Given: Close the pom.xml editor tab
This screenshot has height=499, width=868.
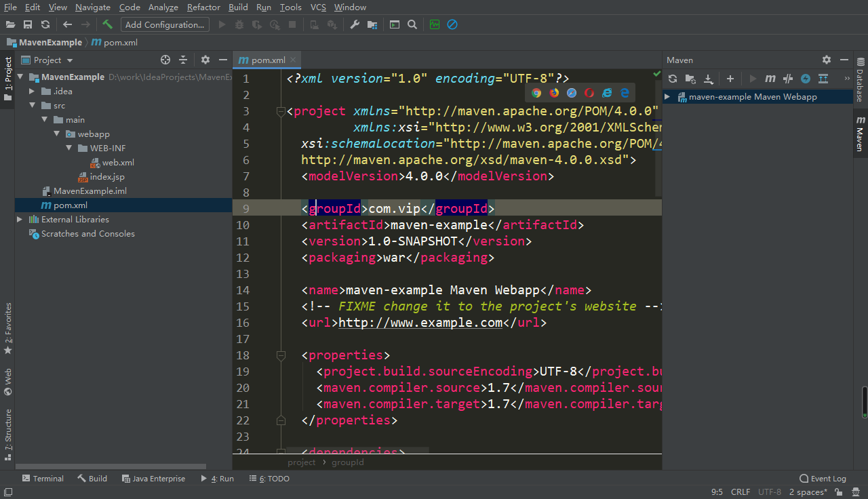Looking at the screenshot, I should (292, 60).
